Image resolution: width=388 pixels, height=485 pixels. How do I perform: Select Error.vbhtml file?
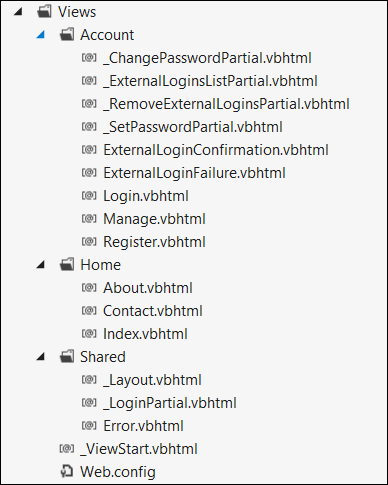pyautogui.click(x=143, y=426)
